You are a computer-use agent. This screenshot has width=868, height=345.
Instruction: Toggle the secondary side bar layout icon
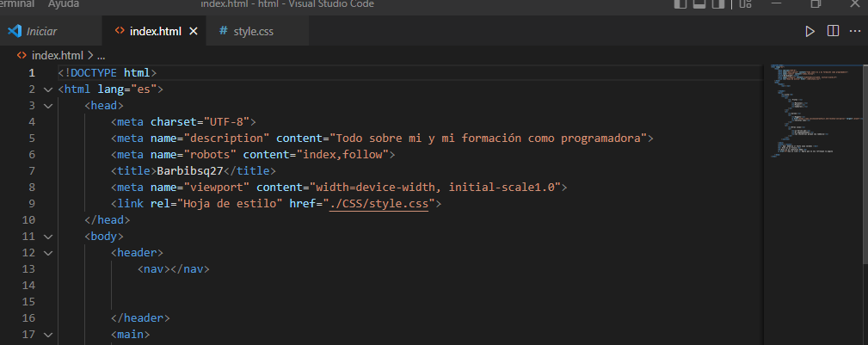coord(718,4)
